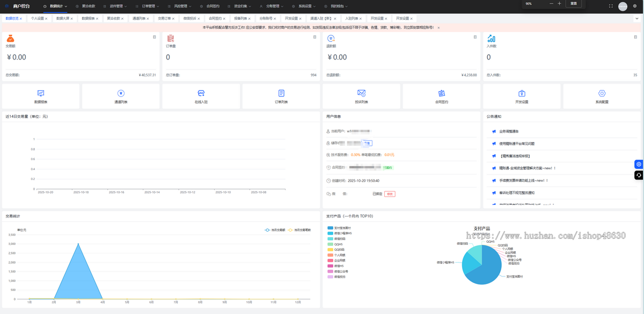Switch to the 交易订单 tab
Image resolution: width=644 pixels, height=314 pixels.
tap(166, 18)
